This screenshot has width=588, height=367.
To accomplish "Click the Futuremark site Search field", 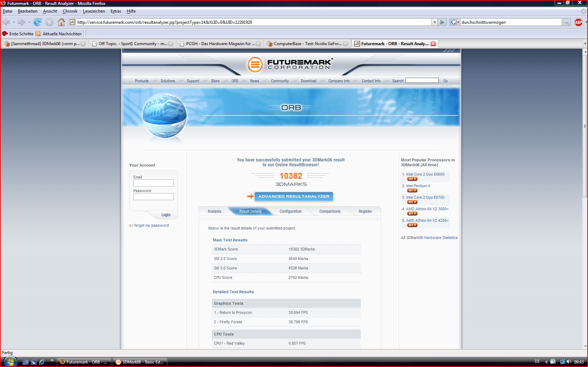I will click(422, 80).
